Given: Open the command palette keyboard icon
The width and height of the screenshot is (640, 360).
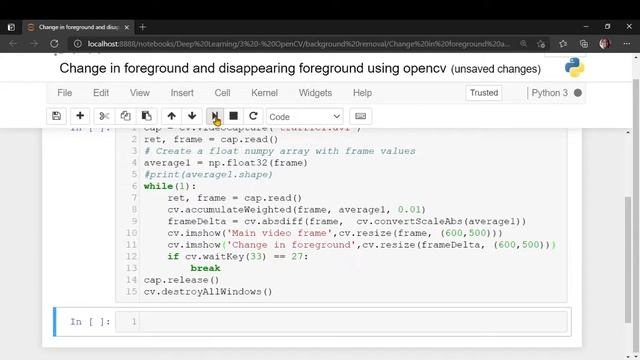Looking at the screenshot, I should [x=360, y=116].
